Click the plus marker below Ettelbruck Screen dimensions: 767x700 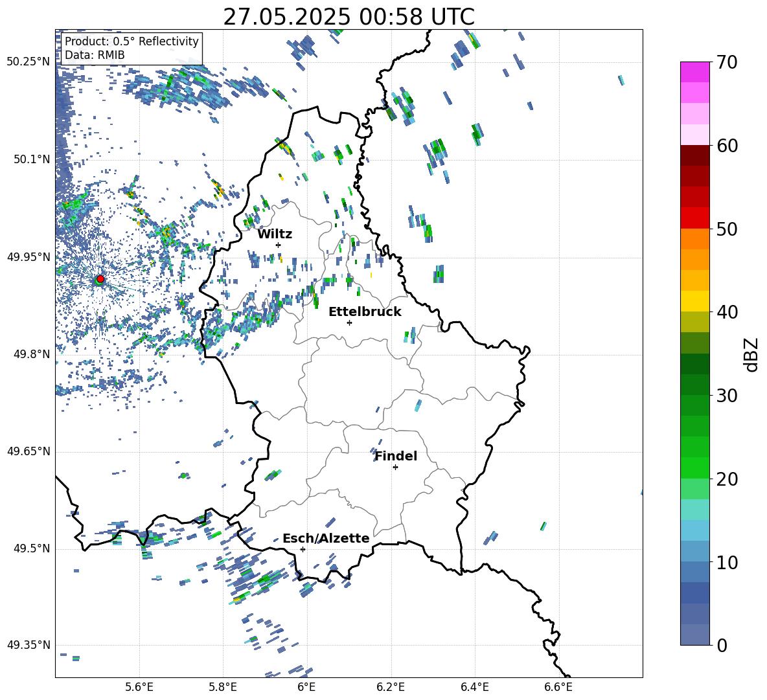tap(349, 322)
